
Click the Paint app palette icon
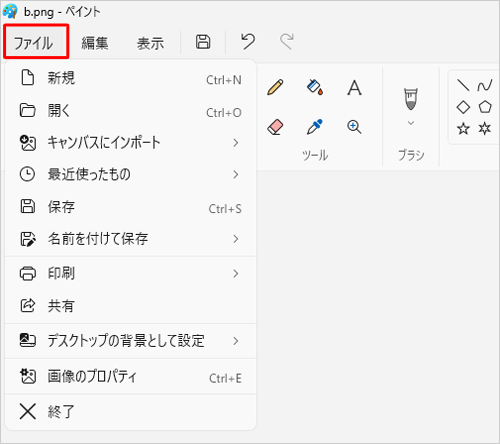[x=10, y=11]
